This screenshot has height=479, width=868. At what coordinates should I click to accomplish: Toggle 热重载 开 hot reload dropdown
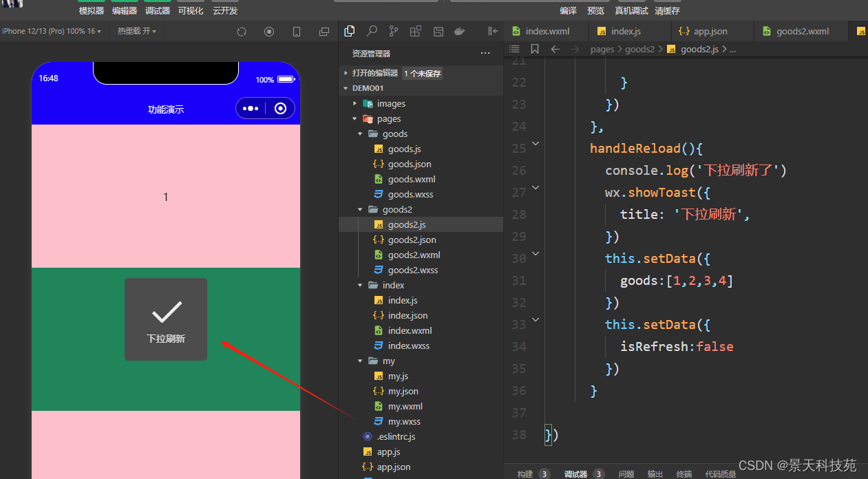point(136,31)
